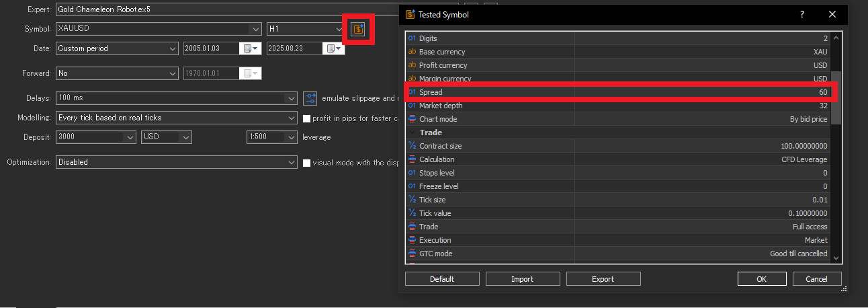Click the list icon of Calculation row
The height and width of the screenshot is (308, 868).
pyautogui.click(x=413, y=159)
